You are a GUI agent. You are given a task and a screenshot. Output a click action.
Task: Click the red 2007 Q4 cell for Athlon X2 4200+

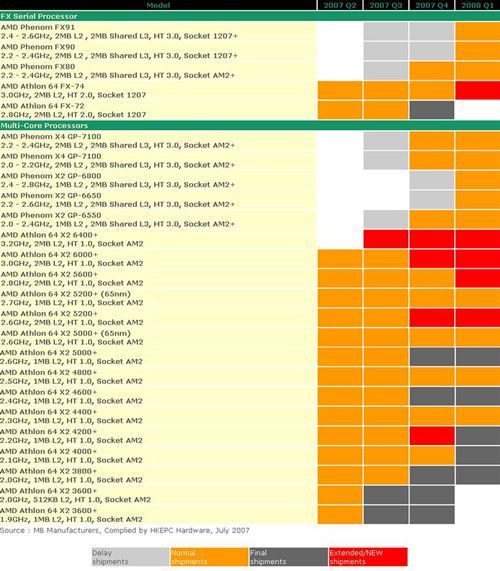432,436
